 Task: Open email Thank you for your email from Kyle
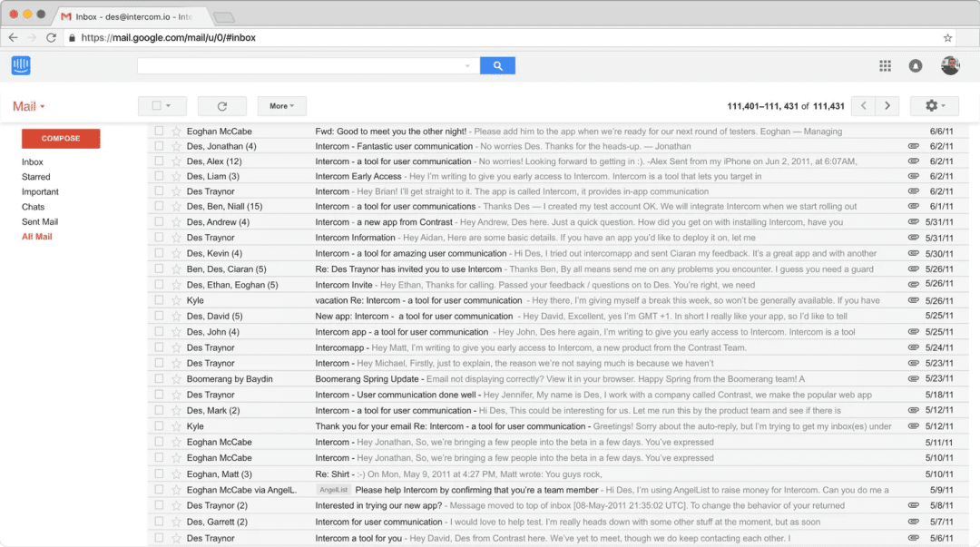[x=558, y=426]
